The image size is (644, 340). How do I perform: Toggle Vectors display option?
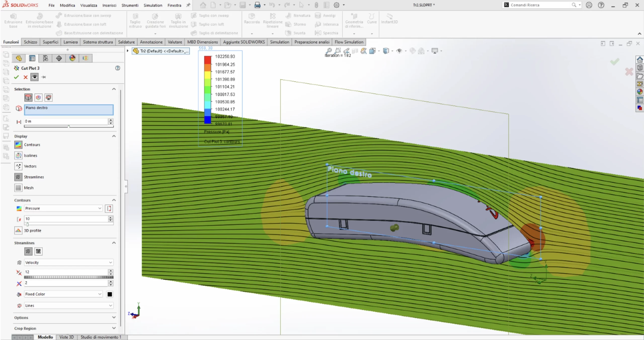pyautogui.click(x=18, y=166)
